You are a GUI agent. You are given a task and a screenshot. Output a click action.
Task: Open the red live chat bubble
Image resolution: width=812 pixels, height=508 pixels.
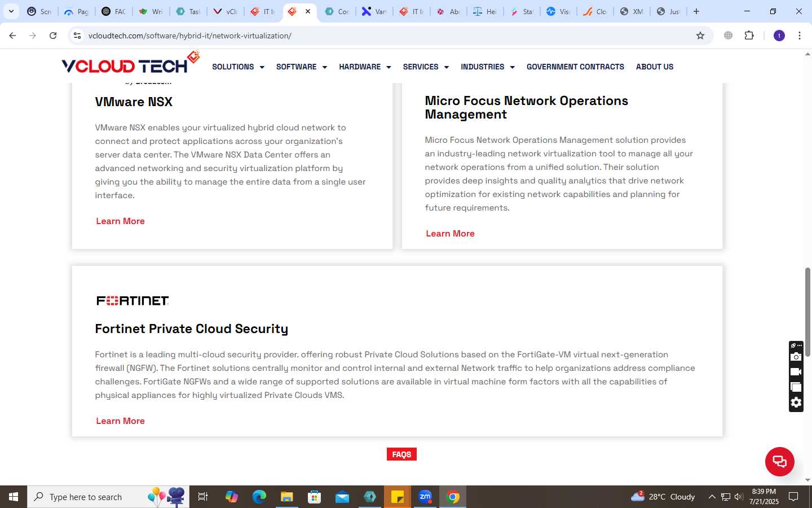(x=779, y=461)
